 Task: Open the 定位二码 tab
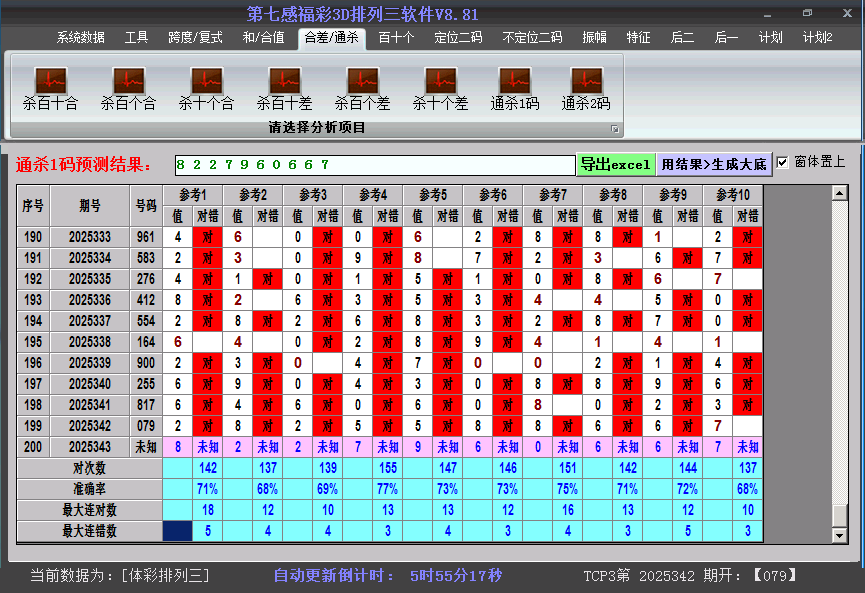tap(458, 38)
